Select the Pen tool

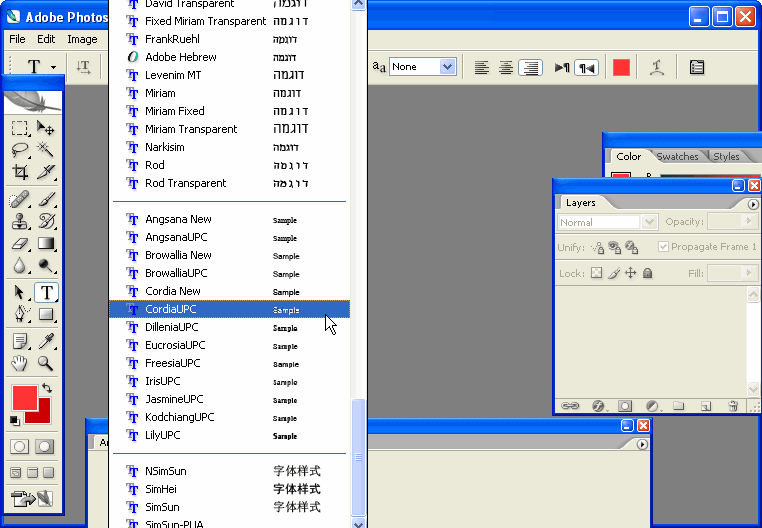pyautogui.click(x=19, y=314)
